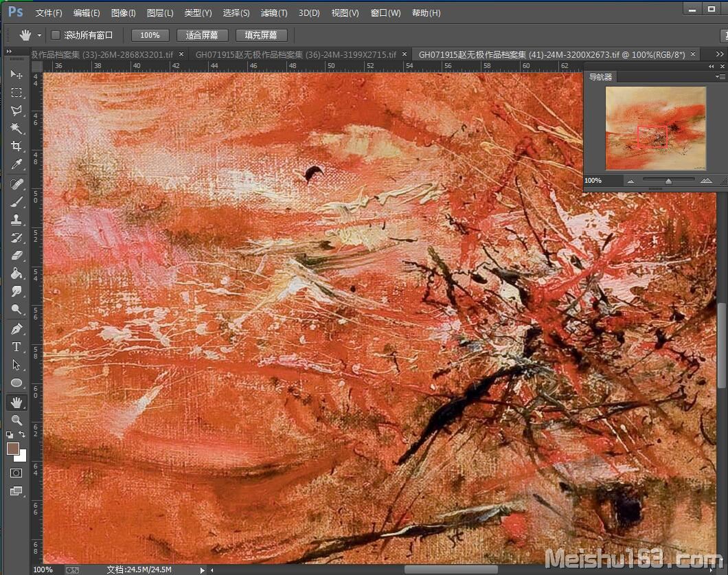Select the Horizontal Type tool

(x=16, y=347)
